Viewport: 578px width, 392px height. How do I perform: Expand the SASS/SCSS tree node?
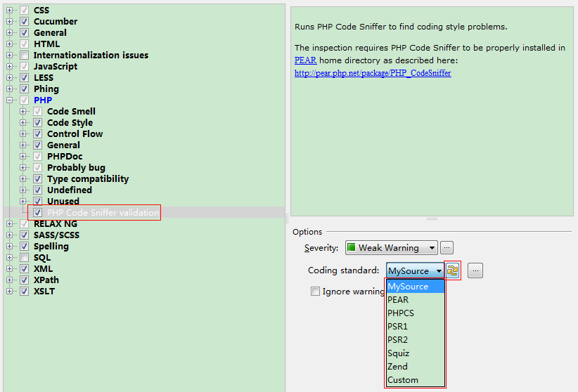pos(10,235)
